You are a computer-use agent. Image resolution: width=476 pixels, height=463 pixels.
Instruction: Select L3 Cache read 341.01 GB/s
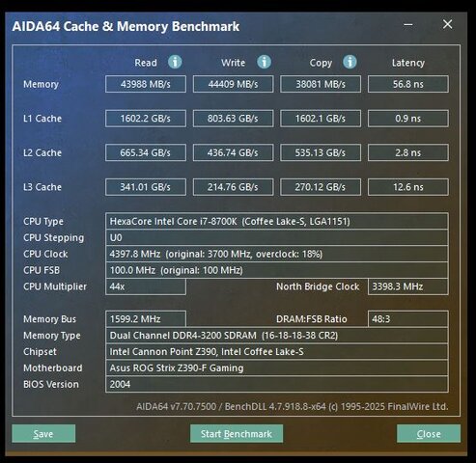click(x=146, y=187)
